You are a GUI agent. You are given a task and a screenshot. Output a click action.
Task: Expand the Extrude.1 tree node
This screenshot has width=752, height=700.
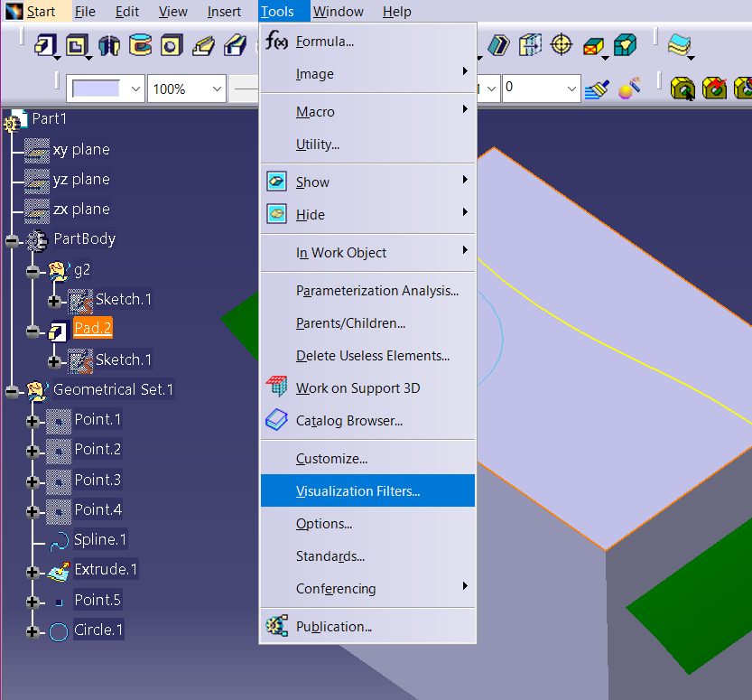point(33,571)
